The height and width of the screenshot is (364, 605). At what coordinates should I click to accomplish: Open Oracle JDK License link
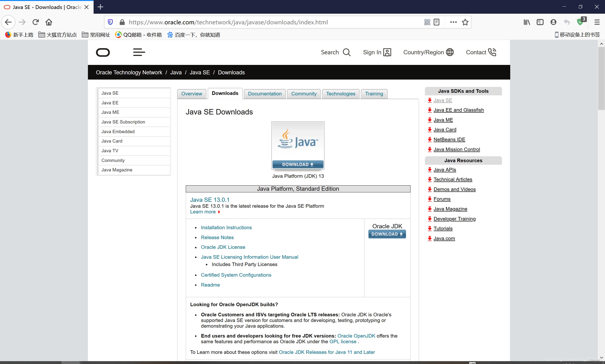coord(223,247)
